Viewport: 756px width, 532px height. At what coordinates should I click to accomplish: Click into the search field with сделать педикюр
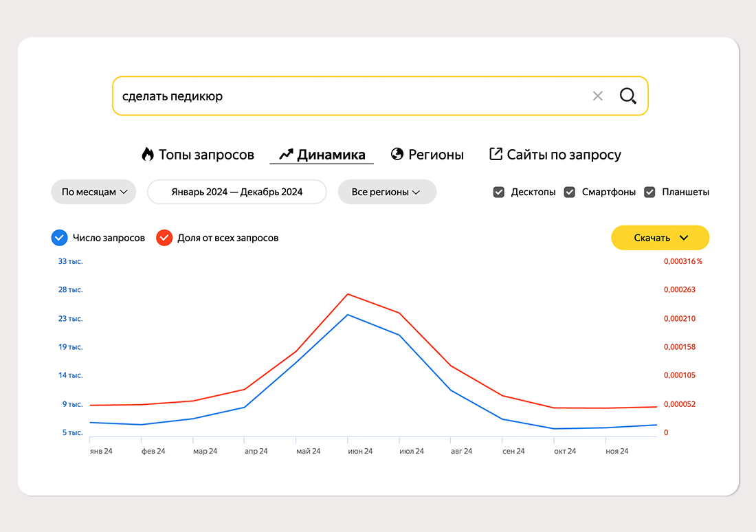pyautogui.click(x=344, y=96)
